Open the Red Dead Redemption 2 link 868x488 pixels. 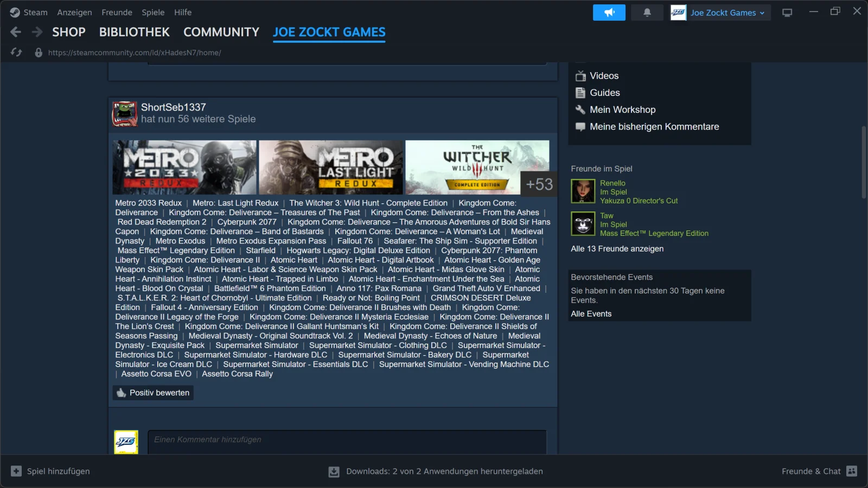tap(162, 222)
